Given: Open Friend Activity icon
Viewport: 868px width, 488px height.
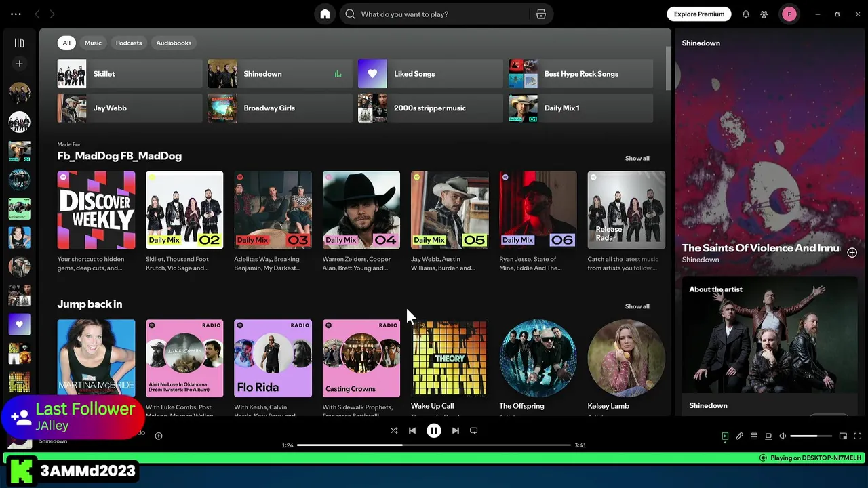Looking at the screenshot, I should point(764,14).
